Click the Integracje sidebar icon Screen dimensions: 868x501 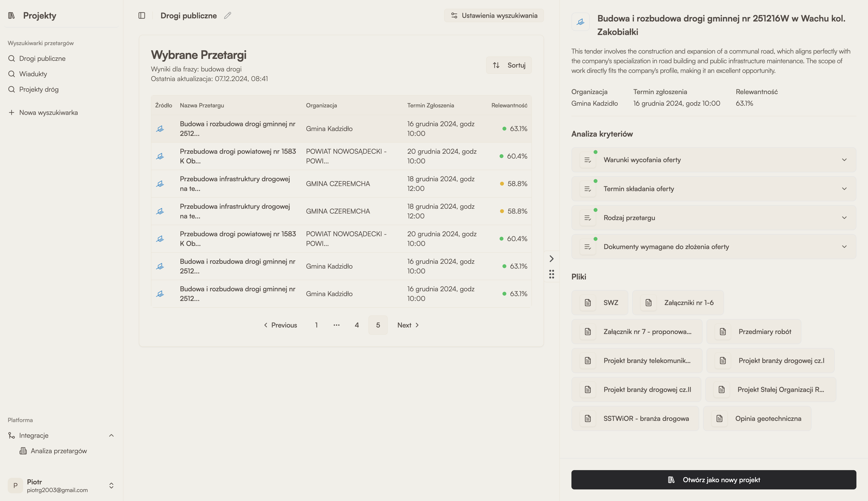[11, 435]
